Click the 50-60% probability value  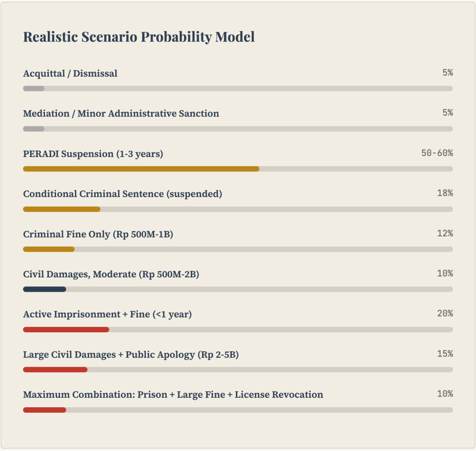tap(437, 153)
